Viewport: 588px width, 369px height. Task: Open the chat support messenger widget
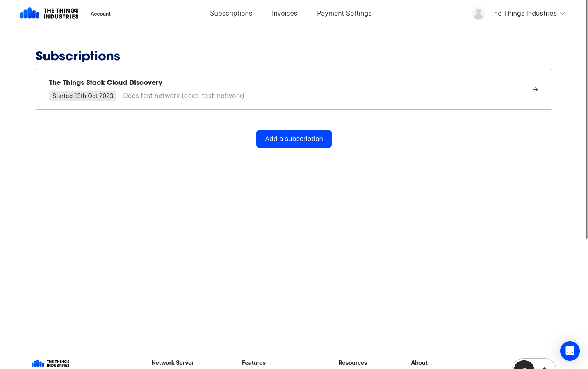tap(570, 351)
